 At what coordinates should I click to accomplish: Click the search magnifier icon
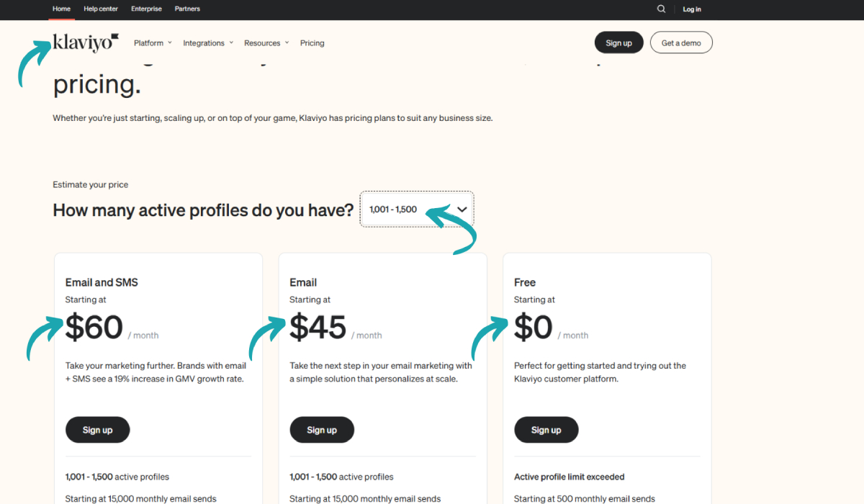(661, 9)
